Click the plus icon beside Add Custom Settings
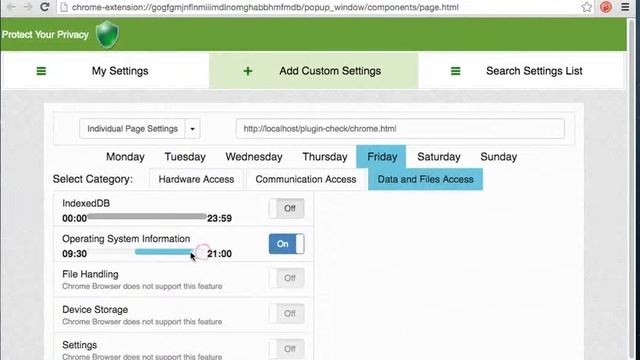Image resolution: width=640 pixels, height=360 pixels. pyautogui.click(x=248, y=71)
